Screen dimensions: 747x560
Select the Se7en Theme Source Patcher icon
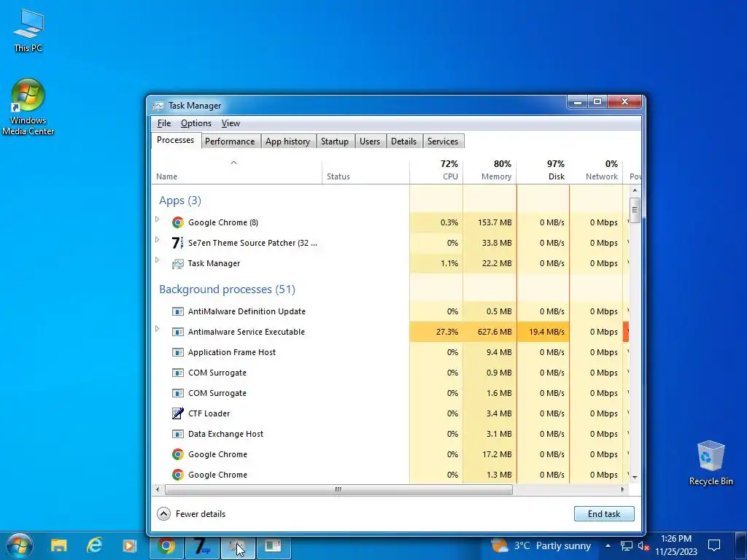pos(178,243)
